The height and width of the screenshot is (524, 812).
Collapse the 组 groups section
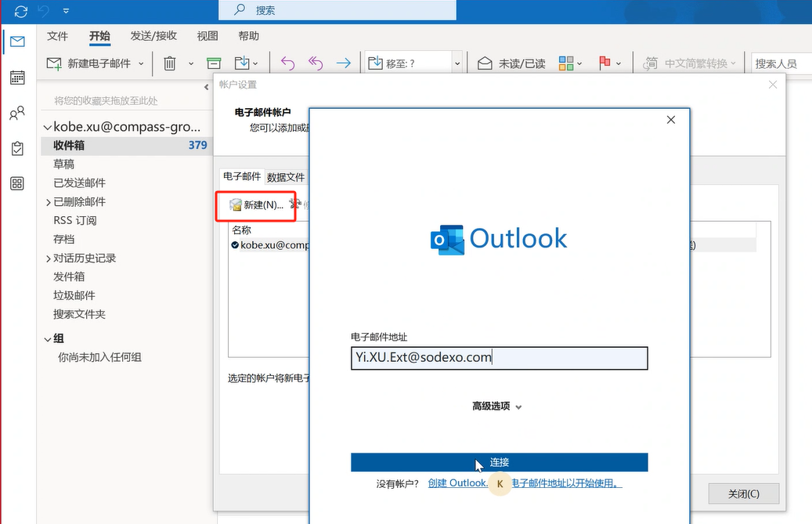click(x=47, y=339)
